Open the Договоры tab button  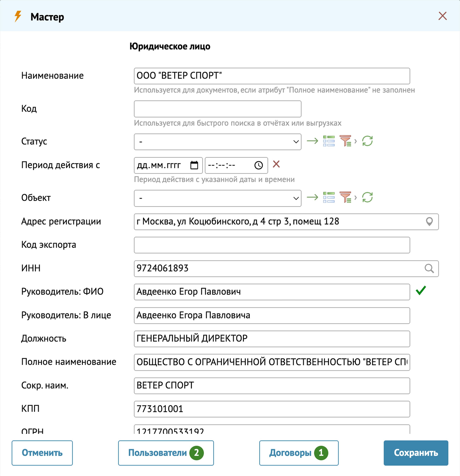[299, 453]
